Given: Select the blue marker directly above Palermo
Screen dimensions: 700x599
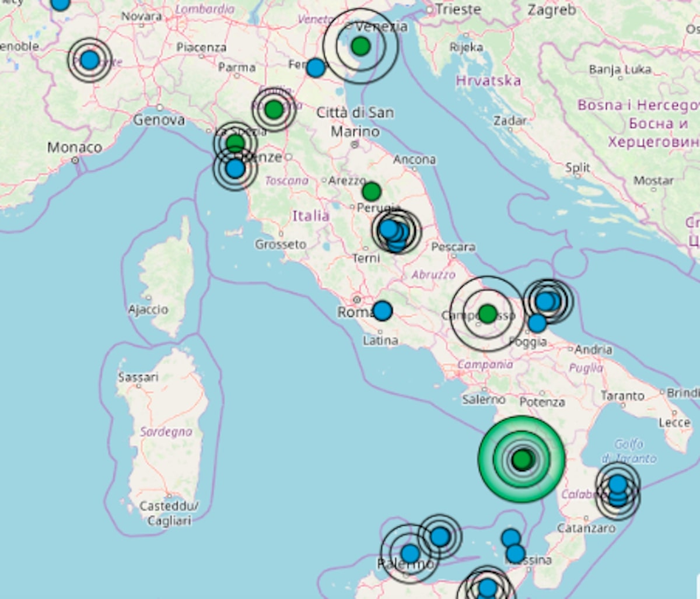Looking at the screenshot, I should [x=410, y=553].
